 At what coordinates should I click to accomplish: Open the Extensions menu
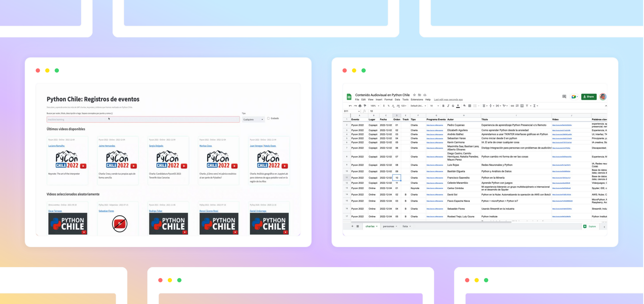[417, 100]
